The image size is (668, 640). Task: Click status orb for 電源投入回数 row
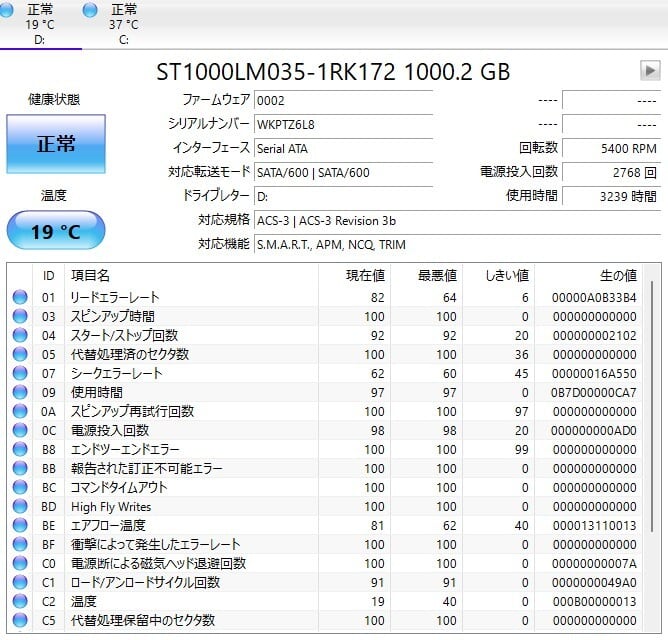[20, 430]
